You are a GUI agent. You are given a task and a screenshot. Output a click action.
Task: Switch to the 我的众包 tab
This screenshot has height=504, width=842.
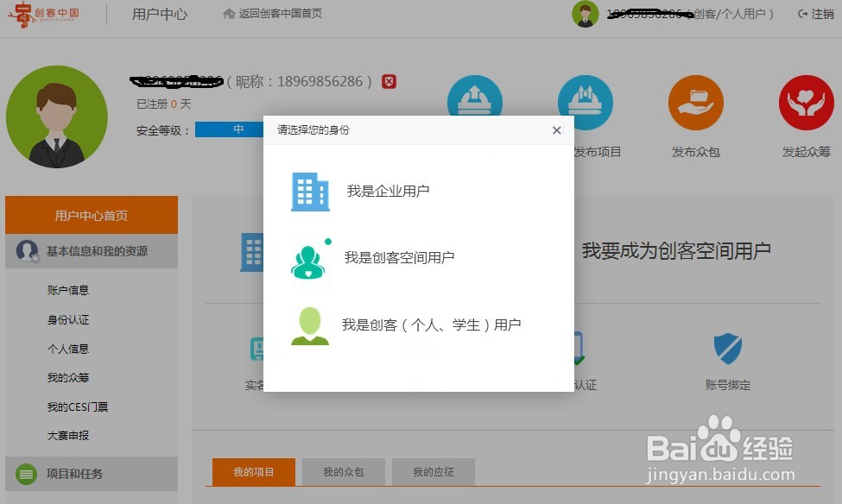click(343, 471)
